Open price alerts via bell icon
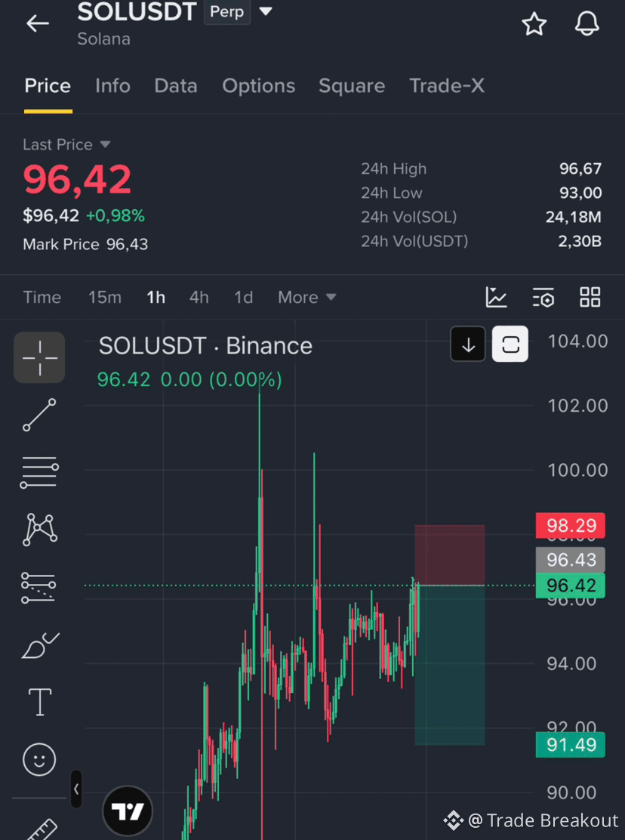This screenshot has height=840, width=625. (x=587, y=24)
